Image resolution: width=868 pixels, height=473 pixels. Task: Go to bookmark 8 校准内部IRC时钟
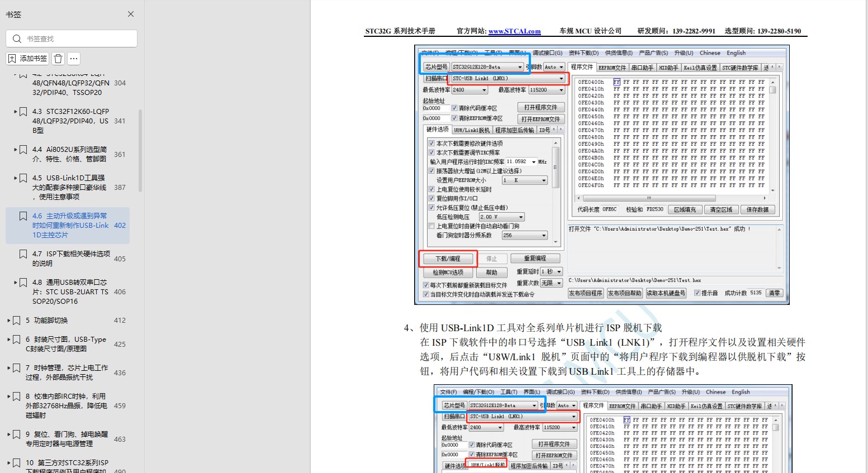point(67,406)
